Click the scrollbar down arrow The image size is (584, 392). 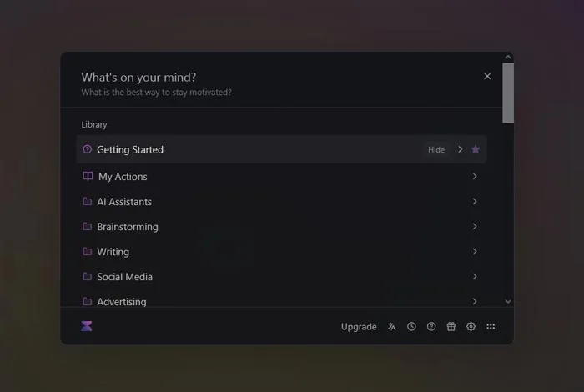508,301
